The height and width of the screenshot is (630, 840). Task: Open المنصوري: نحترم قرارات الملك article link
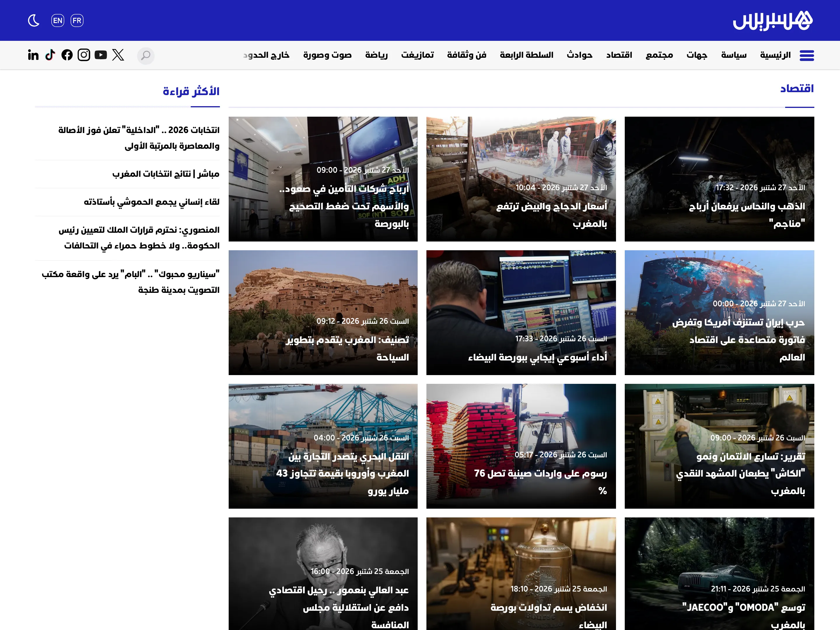click(139, 238)
